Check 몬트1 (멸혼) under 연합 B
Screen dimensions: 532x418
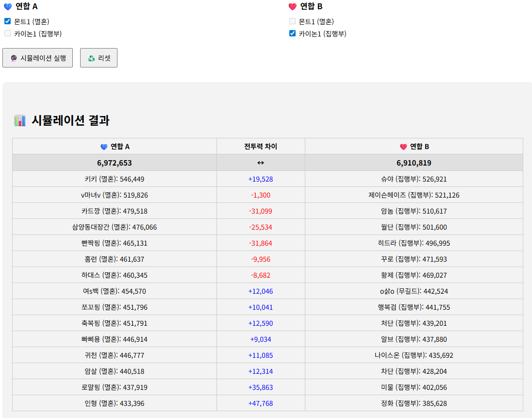point(292,21)
